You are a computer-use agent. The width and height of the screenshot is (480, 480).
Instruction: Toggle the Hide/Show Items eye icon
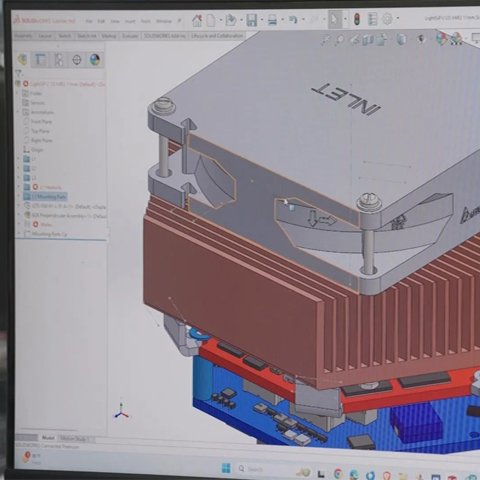tap(421, 39)
